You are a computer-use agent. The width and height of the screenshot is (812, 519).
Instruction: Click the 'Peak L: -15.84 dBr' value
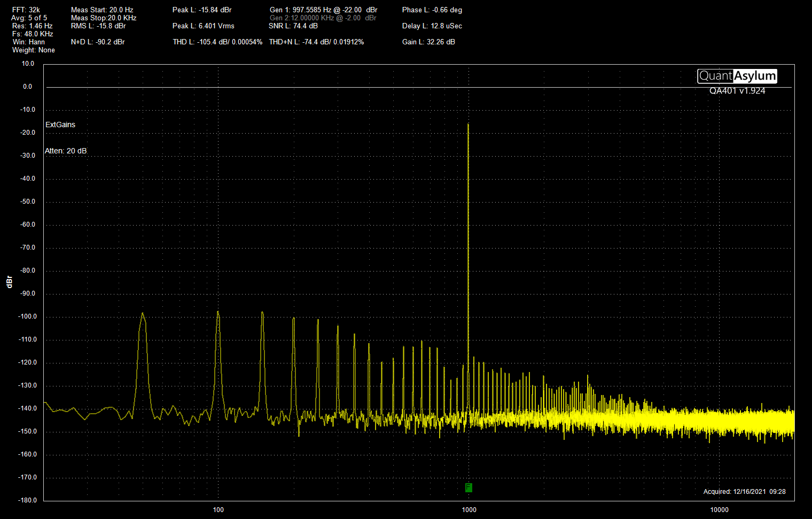[202, 10]
